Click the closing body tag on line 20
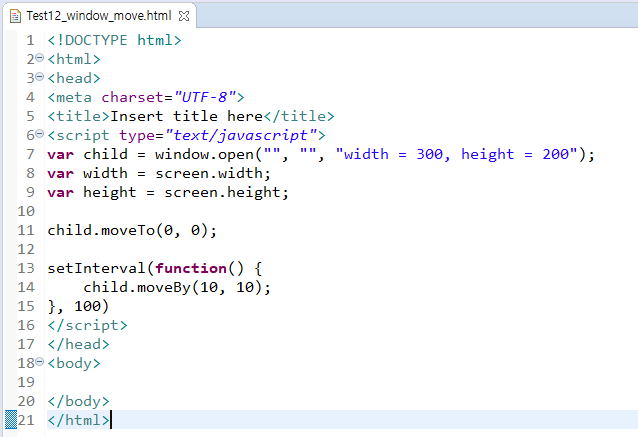638x437 pixels. (x=79, y=401)
